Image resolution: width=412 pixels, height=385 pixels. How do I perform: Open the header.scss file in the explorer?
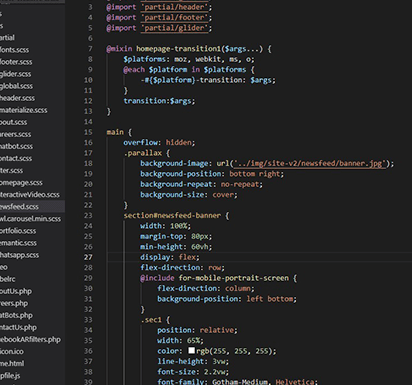coord(17,98)
